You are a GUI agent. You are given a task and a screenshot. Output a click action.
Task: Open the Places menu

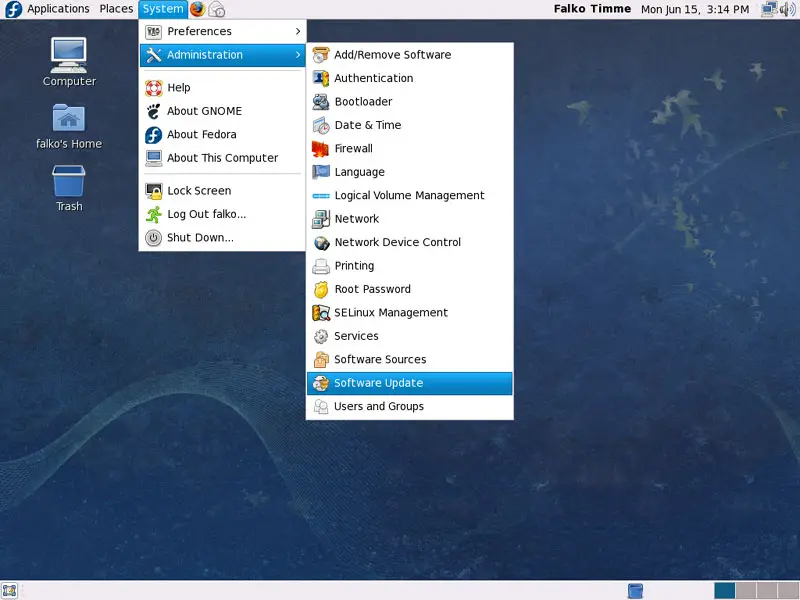pos(116,9)
